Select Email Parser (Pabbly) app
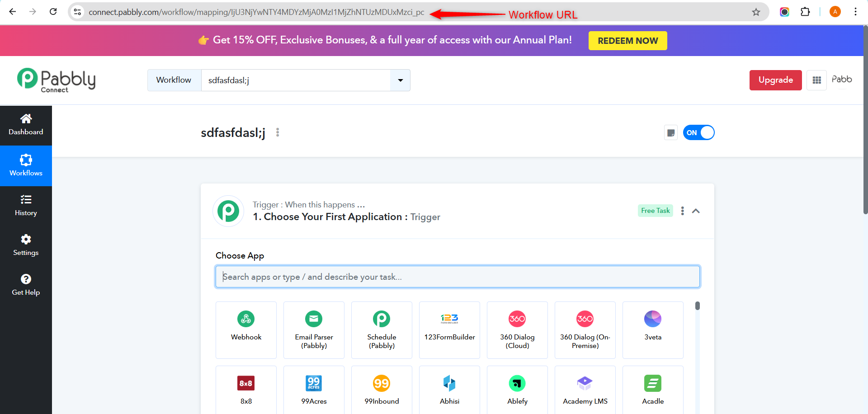The image size is (868, 414). pyautogui.click(x=314, y=330)
